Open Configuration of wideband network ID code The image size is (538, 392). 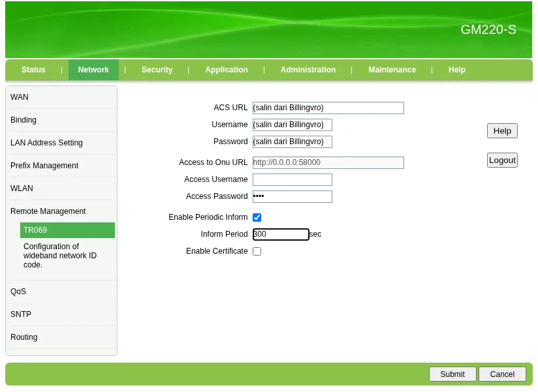pyautogui.click(x=60, y=256)
